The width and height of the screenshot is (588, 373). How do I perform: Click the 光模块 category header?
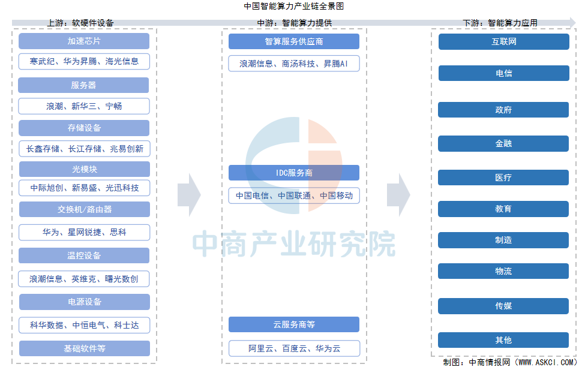[x=85, y=169]
